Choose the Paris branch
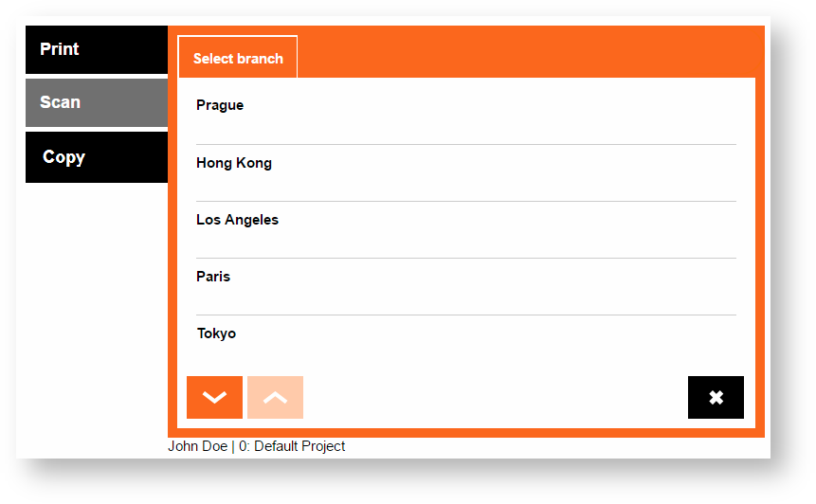Viewport: 816px width, 504px height. (213, 277)
